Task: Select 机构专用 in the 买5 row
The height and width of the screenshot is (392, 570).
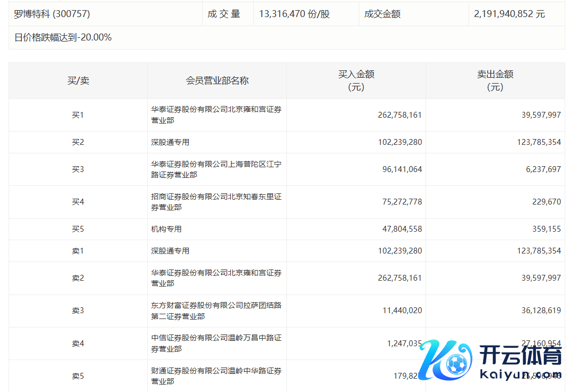Action: [166, 229]
